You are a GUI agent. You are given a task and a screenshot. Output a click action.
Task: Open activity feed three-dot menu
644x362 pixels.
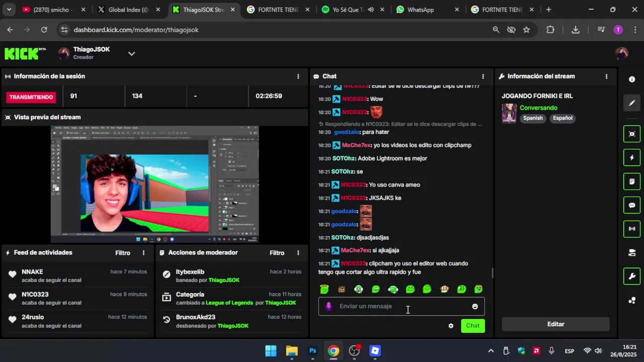point(143,253)
